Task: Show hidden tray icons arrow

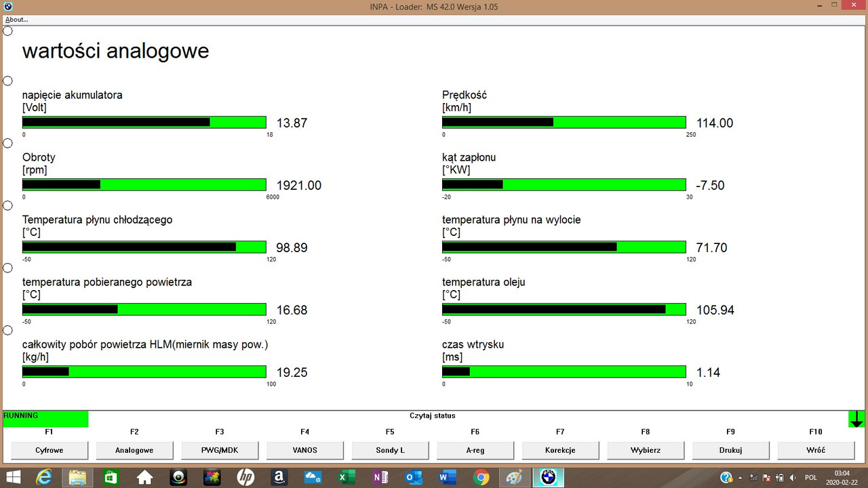Action: pos(740,478)
